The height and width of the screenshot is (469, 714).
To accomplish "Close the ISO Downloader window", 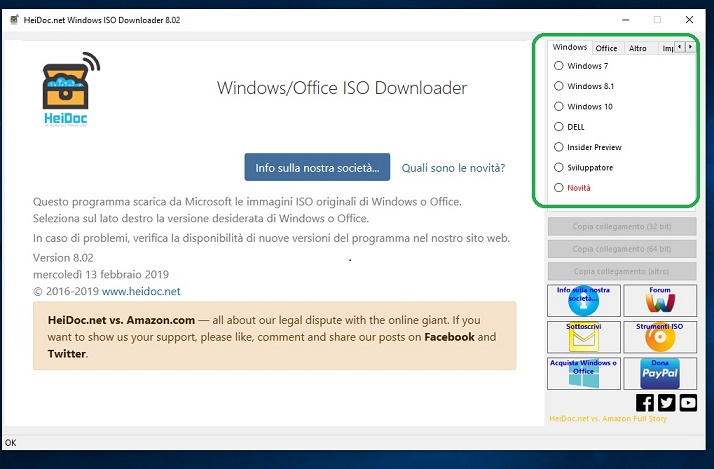I will click(x=689, y=20).
